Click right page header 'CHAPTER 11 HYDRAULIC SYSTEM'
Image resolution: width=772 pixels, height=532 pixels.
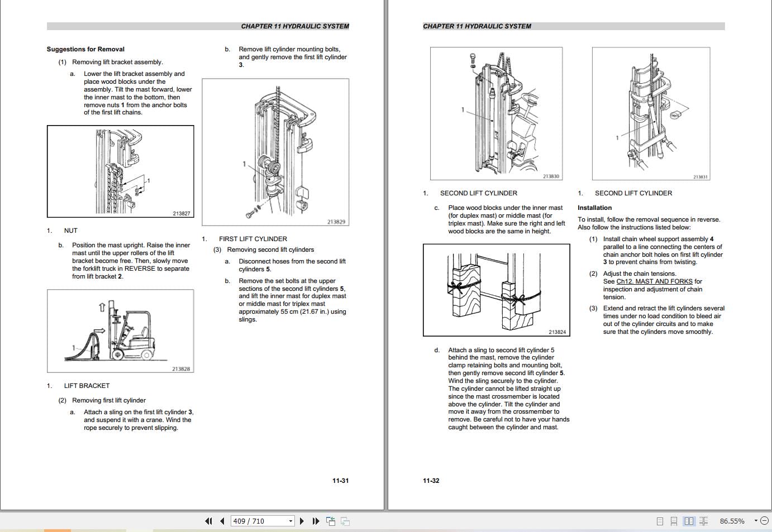[x=477, y=26]
